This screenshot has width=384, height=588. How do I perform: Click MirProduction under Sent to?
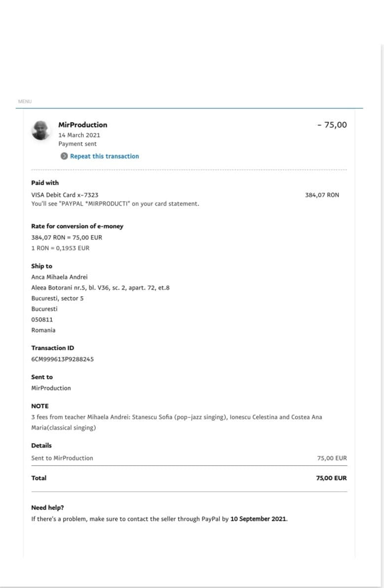[51, 388]
